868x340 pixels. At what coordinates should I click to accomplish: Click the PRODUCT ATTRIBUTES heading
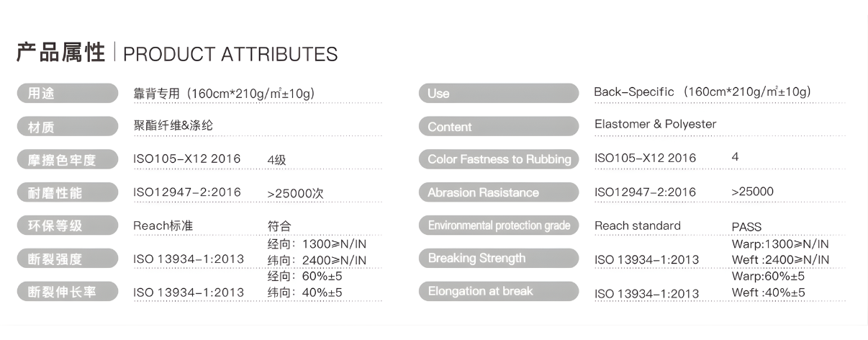point(230,54)
